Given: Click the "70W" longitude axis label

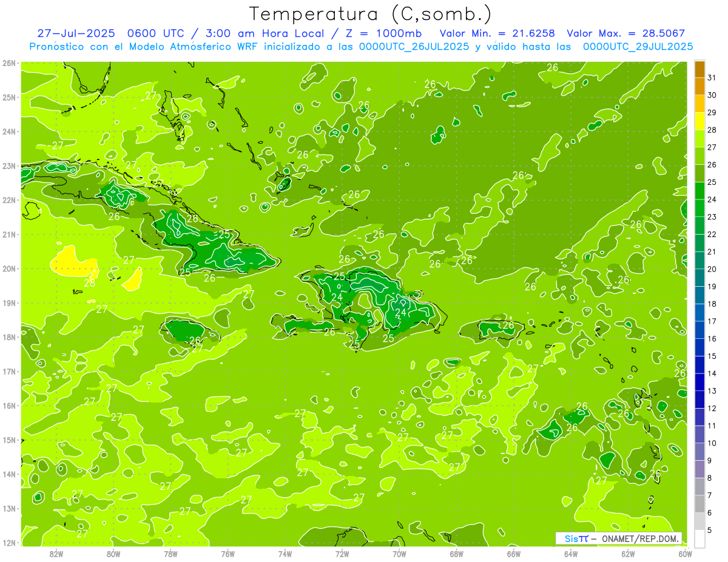Looking at the screenshot, I should pyautogui.click(x=399, y=554).
